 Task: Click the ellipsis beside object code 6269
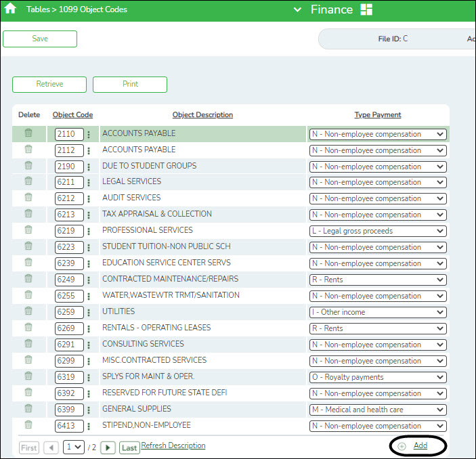(89, 328)
